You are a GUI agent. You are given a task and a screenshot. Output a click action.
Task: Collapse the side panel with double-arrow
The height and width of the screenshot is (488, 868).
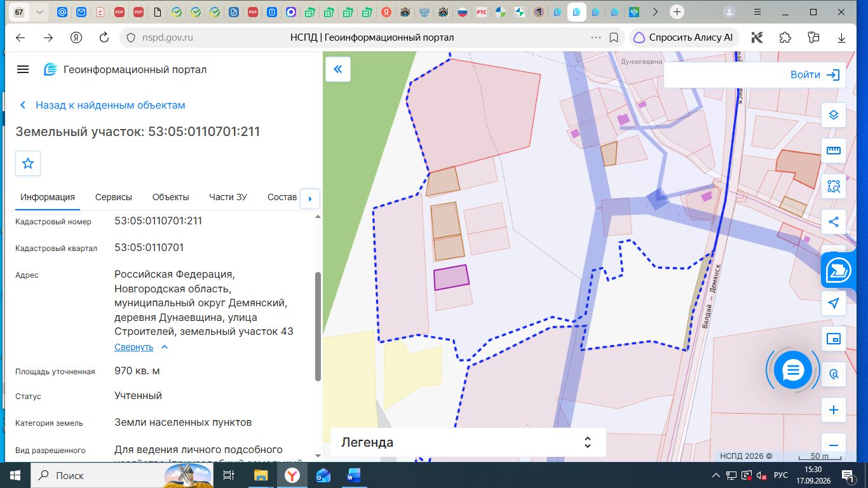coord(338,69)
